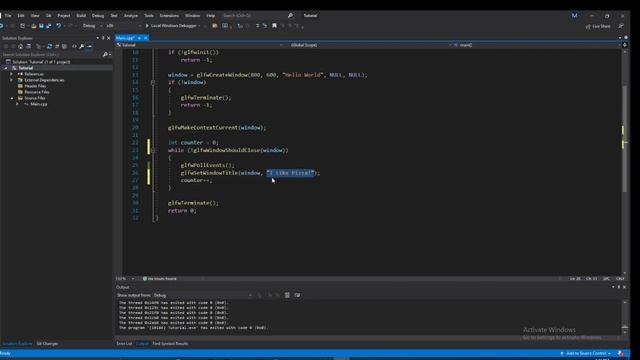Switch to the Git Changes bottom tab
640x360 pixels.
(x=47, y=344)
